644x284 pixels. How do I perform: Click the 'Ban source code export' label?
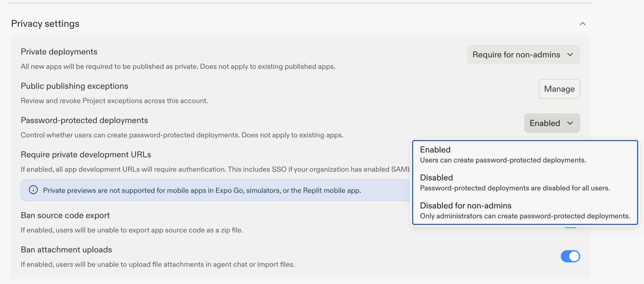click(65, 215)
